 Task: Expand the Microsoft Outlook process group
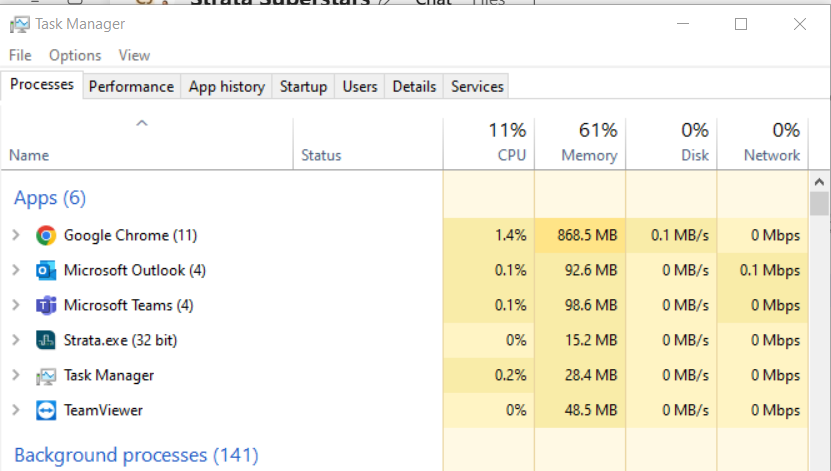(x=16, y=271)
